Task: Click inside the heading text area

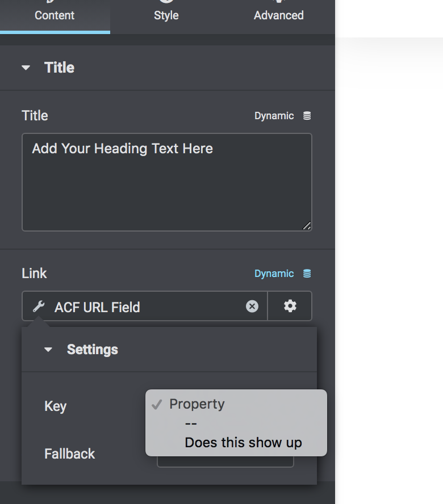Action: [166, 182]
